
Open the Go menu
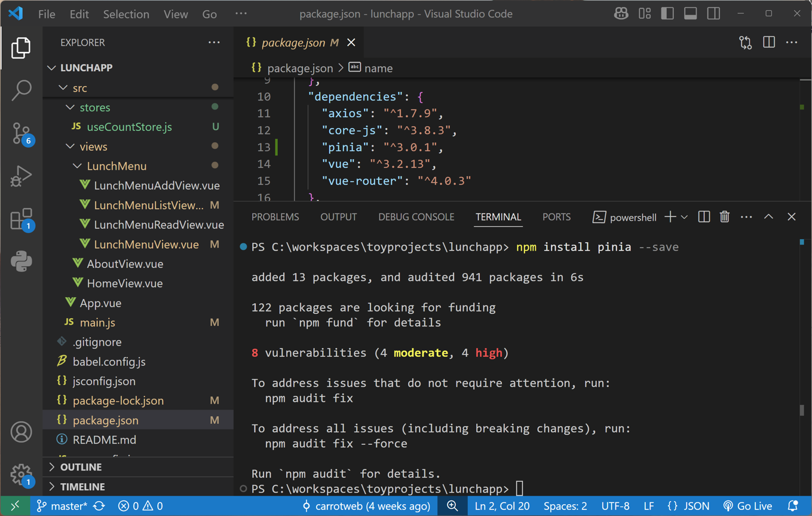(209, 14)
